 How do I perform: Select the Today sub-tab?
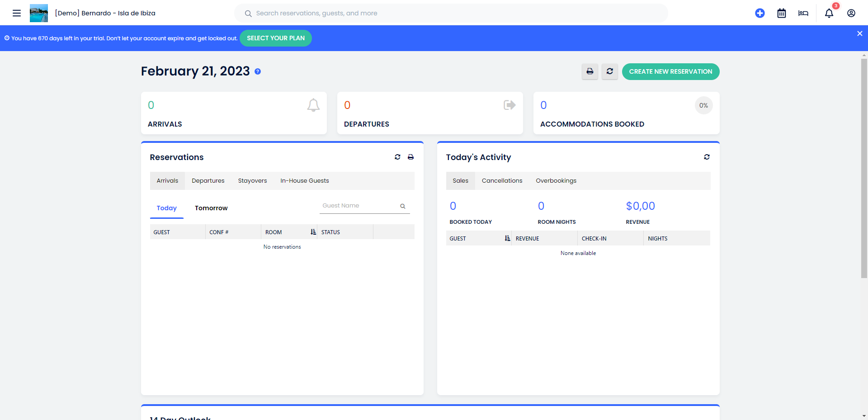click(167, 208)
